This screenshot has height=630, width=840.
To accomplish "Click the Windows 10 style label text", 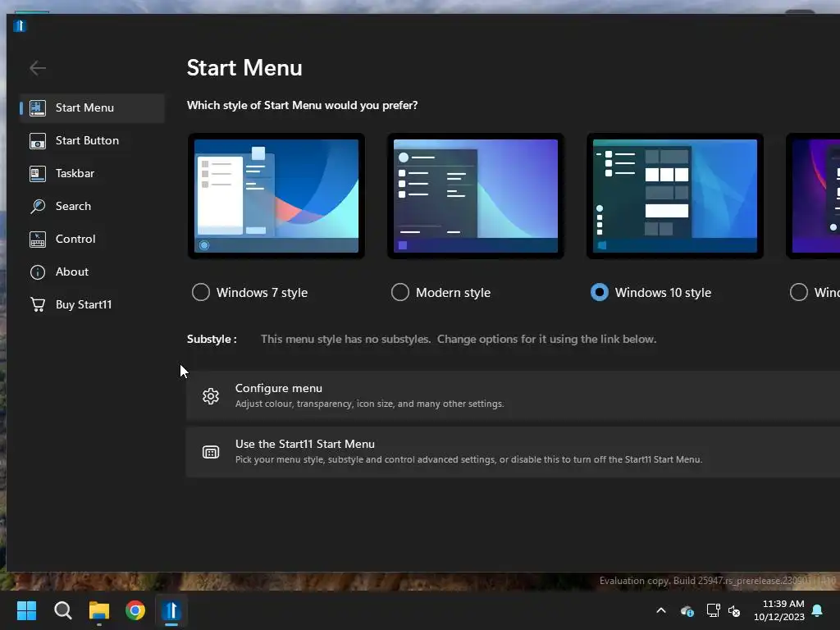I will click(663, 293).
